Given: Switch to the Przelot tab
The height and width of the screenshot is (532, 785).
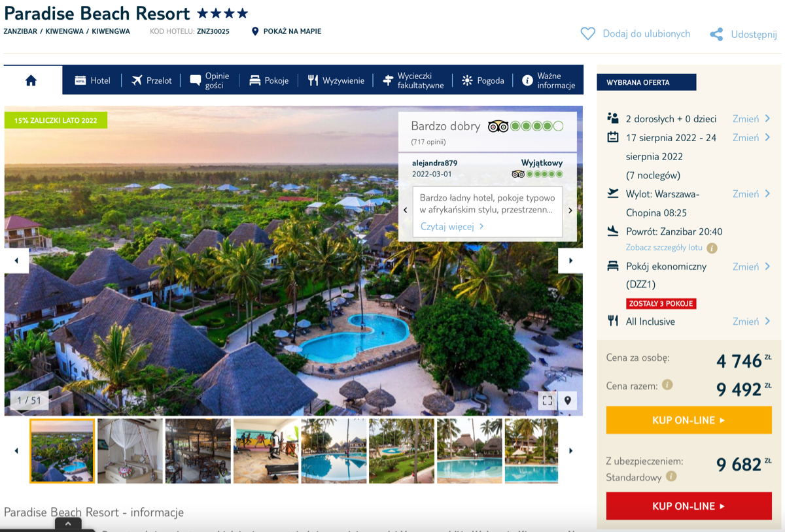Looking at the screenshot, I should pyautogui.click(x=151, y=80).
